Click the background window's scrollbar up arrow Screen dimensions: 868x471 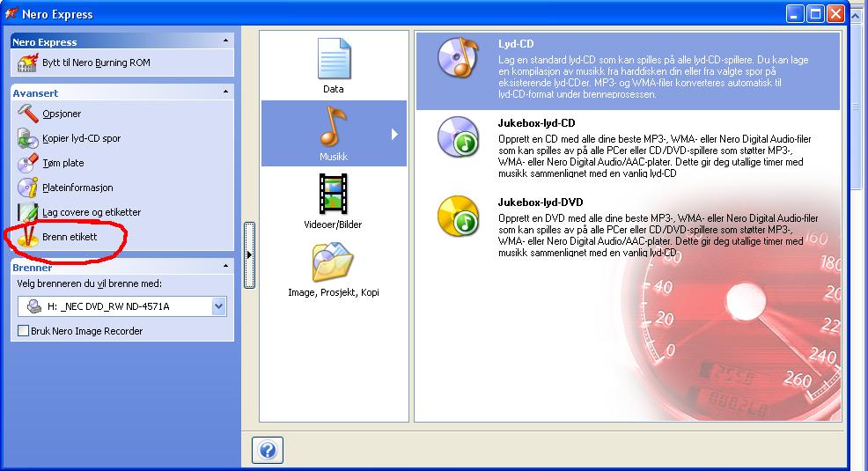[x=857, y=16]
